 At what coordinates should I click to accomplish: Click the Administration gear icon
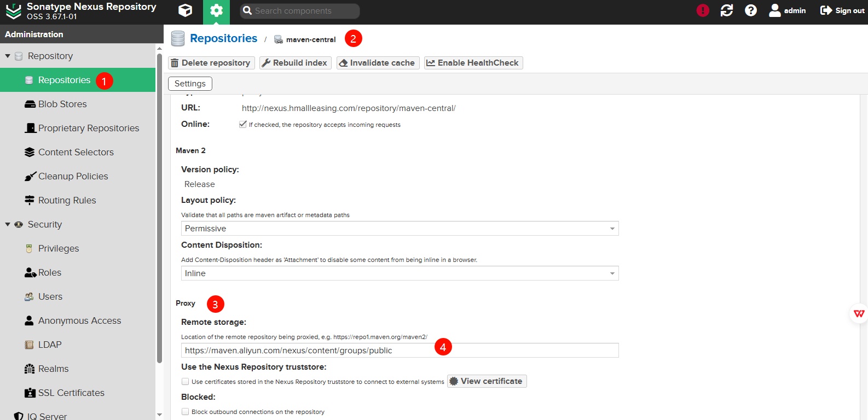(216, 11)
